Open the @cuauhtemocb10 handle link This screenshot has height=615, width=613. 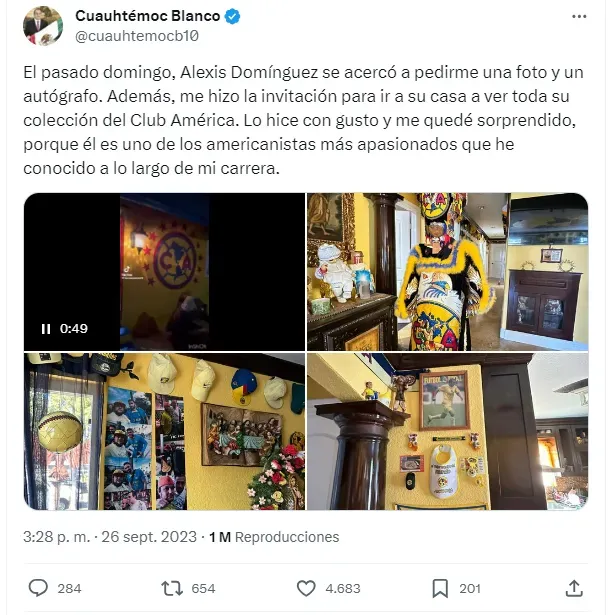pos(137,36)
